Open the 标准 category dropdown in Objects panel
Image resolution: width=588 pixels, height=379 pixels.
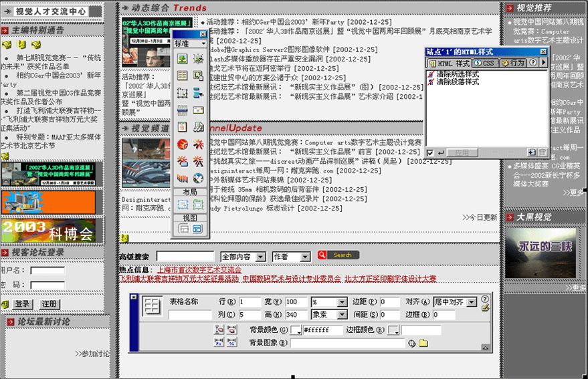pos(190,43)
